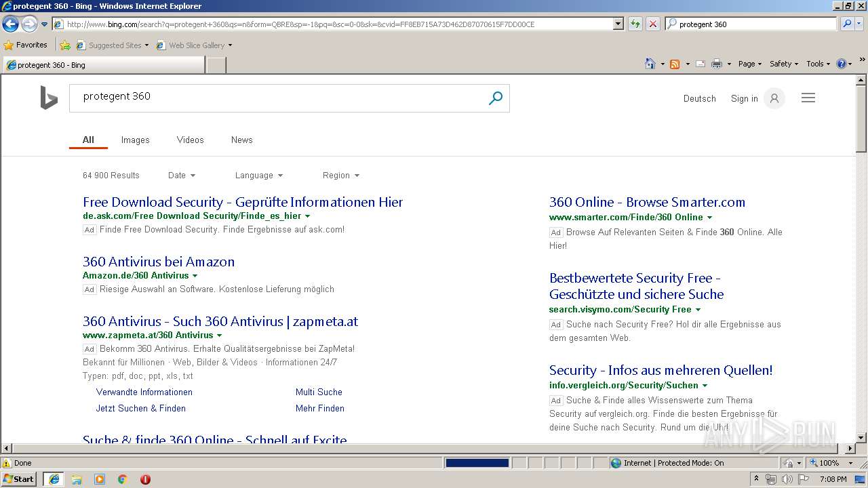The width and height of the screenshot is (868, 488).
Task: Click the clock showing 7:08 PM
Action: click(833, 479)
